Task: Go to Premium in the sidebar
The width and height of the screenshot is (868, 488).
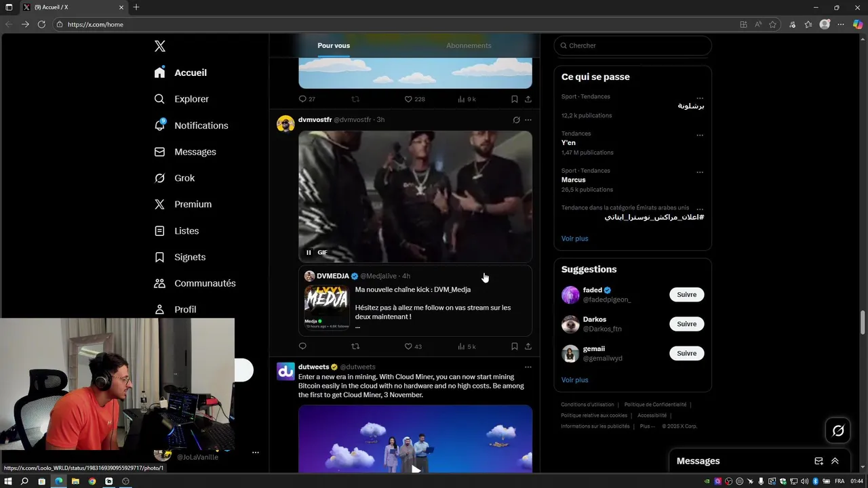Action: pyautogui.click(x=182, y=204)
